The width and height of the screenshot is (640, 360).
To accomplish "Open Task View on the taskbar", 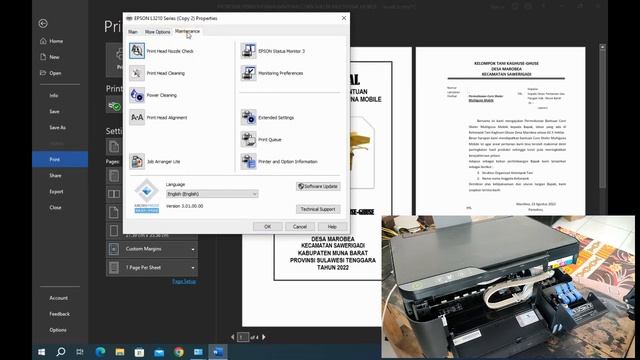I will (80, 351).
